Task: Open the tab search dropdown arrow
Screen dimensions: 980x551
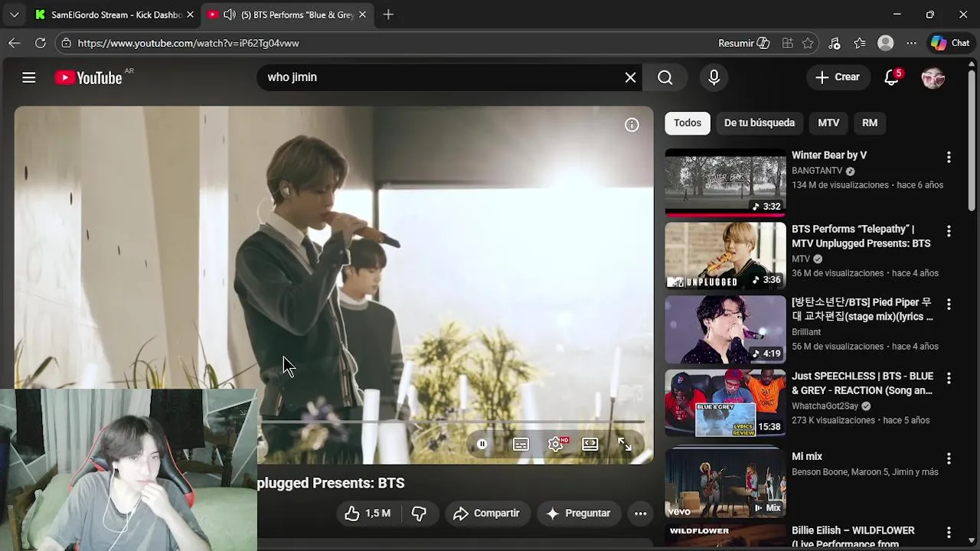Action: pyautogui.click(x=14, y=15)
